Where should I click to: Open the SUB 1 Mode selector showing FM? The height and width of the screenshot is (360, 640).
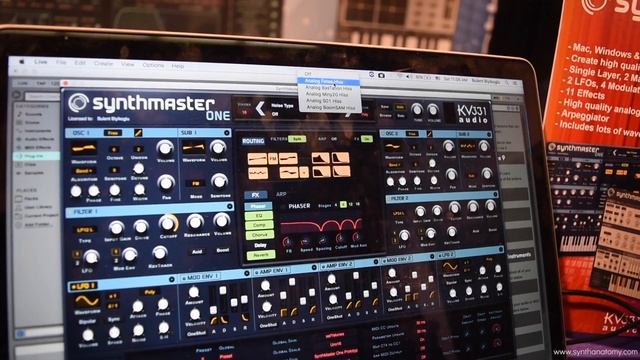point(195,183)
